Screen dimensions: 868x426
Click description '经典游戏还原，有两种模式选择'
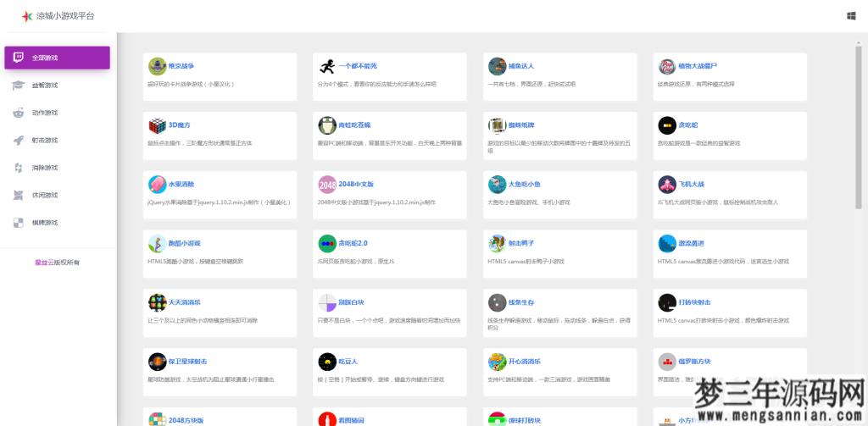[696, 84]
